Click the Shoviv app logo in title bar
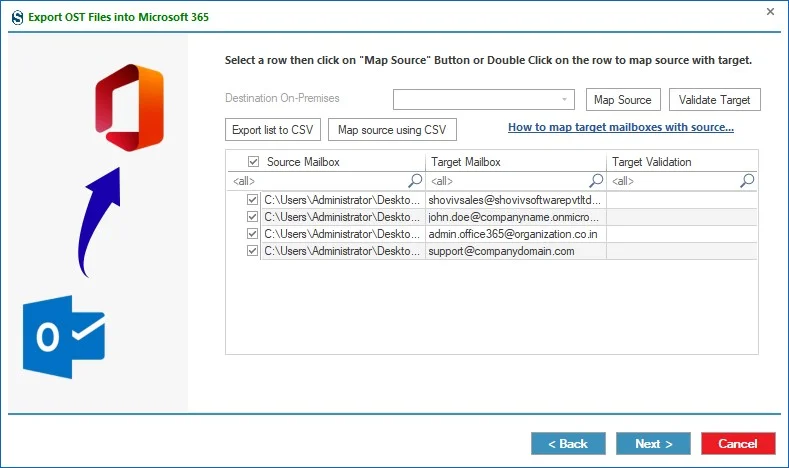The height and width of the screenshot is (468, 789). [18, 17]
